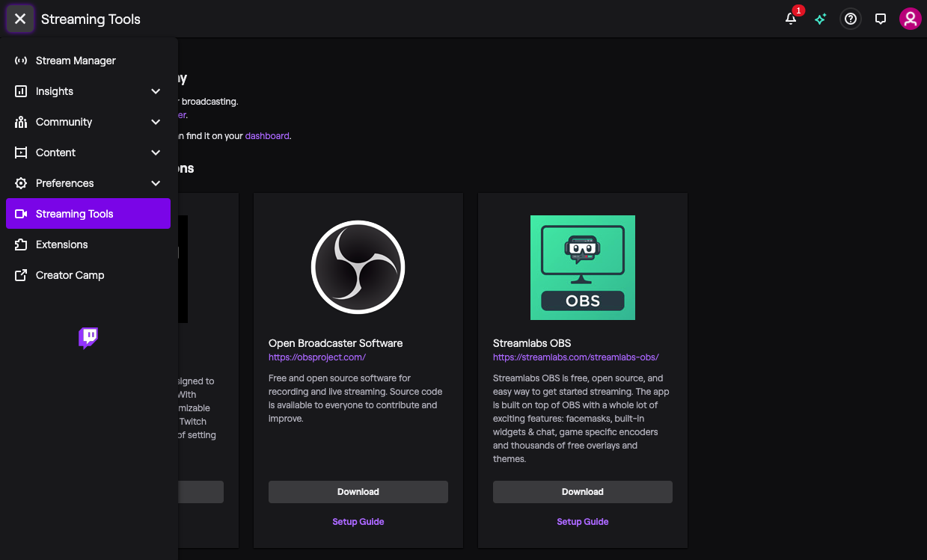Click the purple Twitch logo in sidebar
The height and width of the screenshot is (560, 927).
point(88,338)
